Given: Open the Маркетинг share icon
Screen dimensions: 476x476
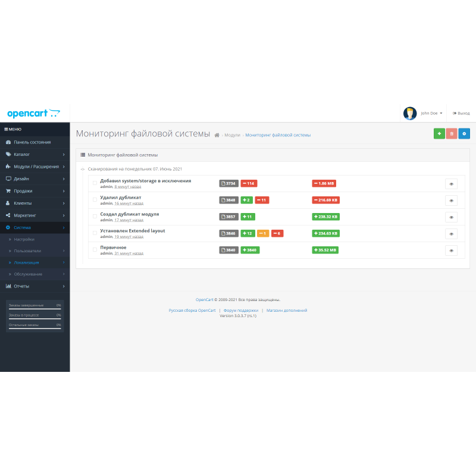Looking at the screenshot, I should (8, 215).
